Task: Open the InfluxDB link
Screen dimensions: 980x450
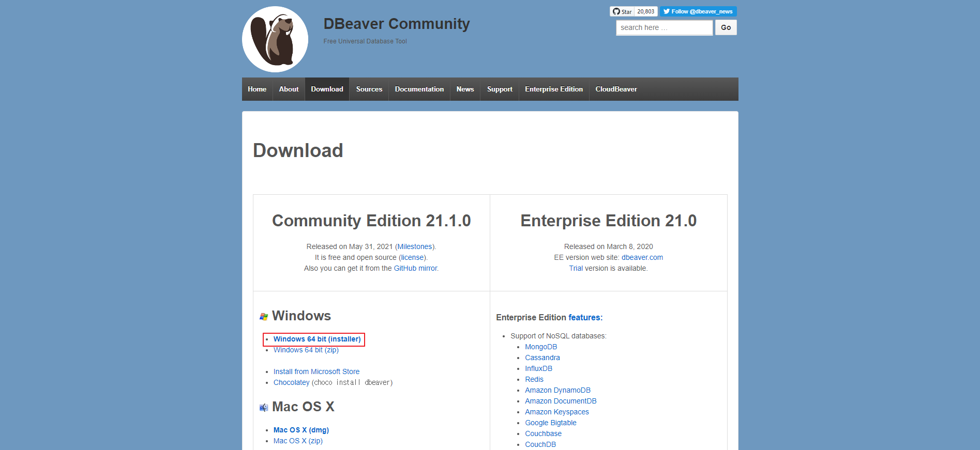Action: 539,368
